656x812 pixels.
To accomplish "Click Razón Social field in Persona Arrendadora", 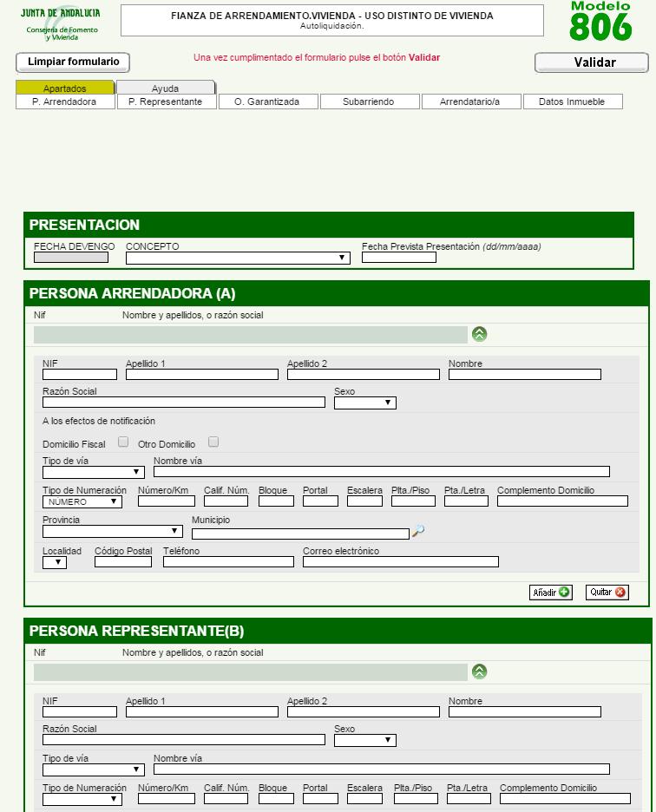I will pos(184,403).
